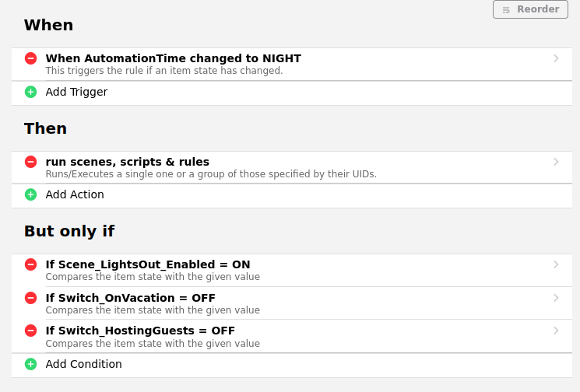Delete the run scenes, scripts & rules action
This screenshot has width=580, height=392.
(30, 162)
